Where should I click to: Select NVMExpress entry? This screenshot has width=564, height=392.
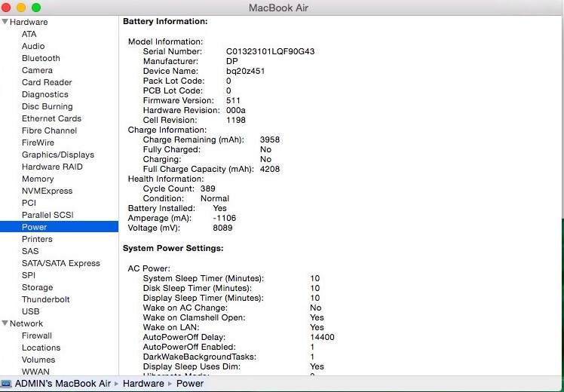[47, 191]
